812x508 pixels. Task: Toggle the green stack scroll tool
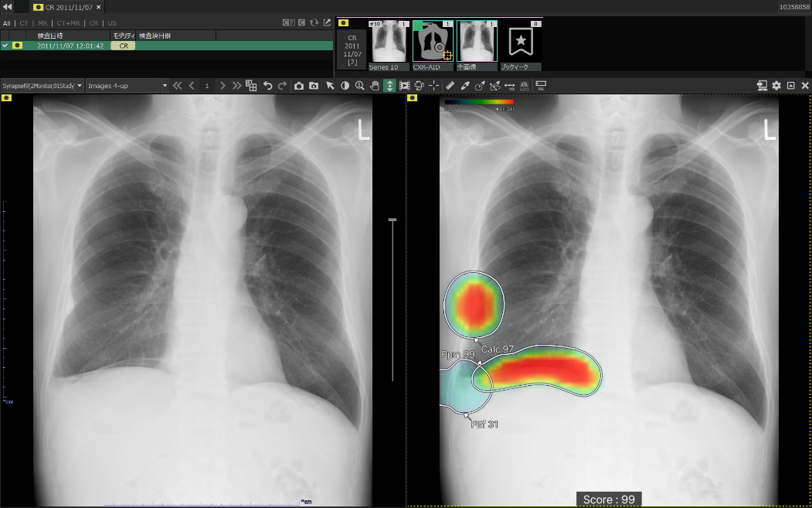click(x=389, y=85)
